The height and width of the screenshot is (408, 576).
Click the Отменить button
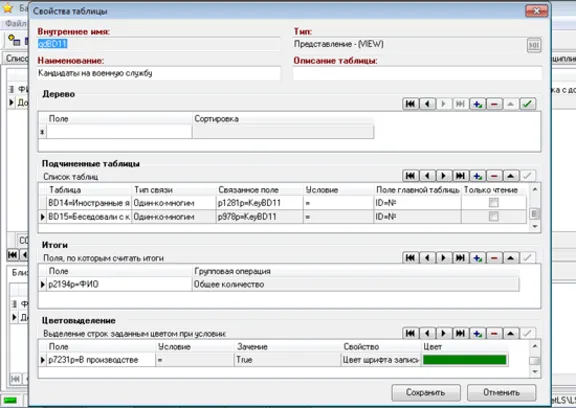pyautogui.click(x=501, y=393)
